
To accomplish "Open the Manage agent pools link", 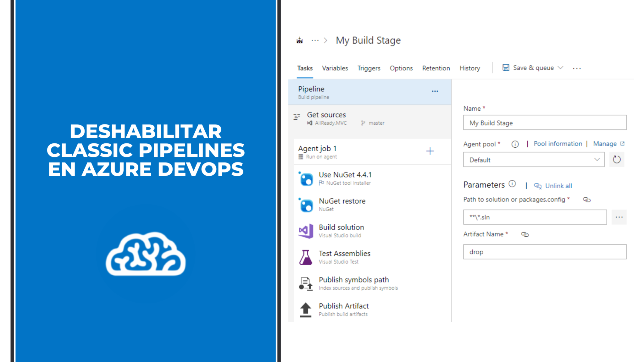I will pos(605,144).
